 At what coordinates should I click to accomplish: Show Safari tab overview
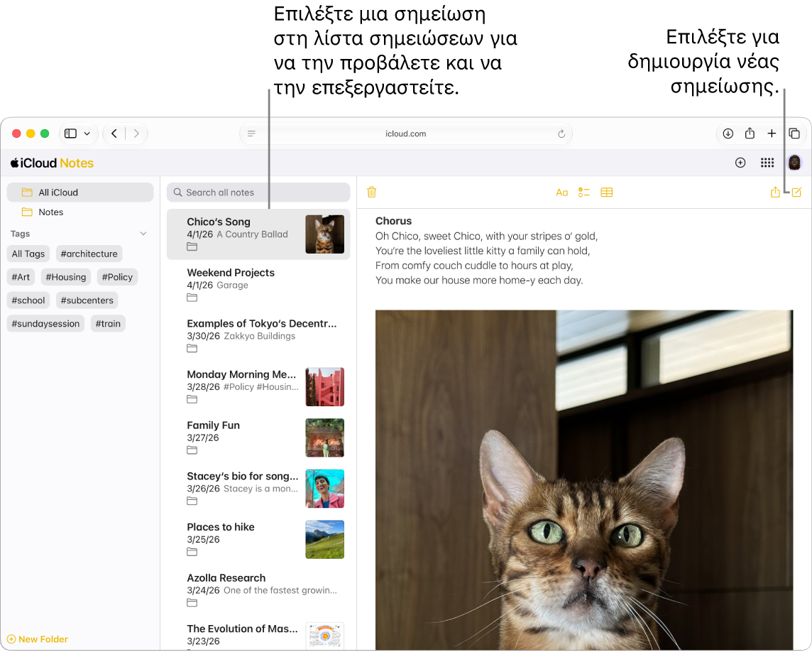tap(794, 134)
